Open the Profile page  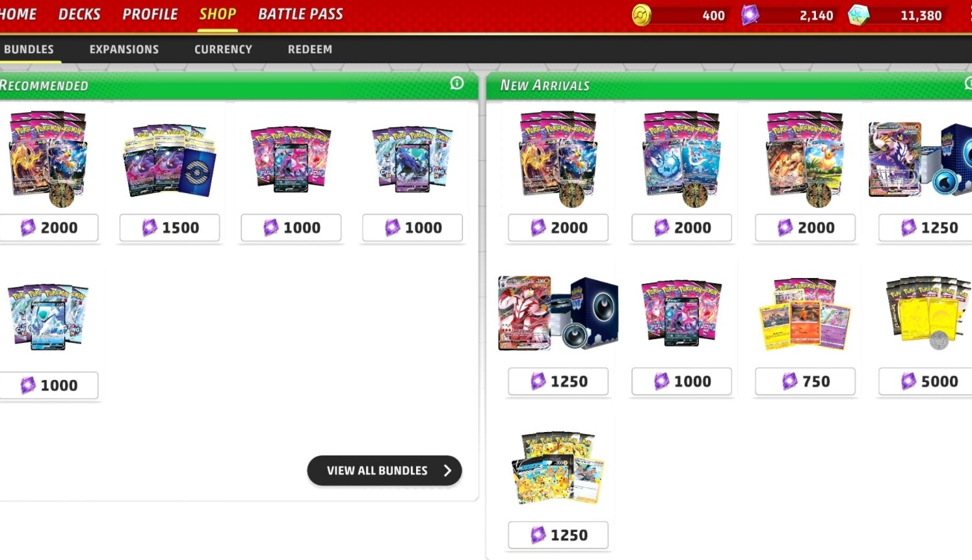click(150, 14)
